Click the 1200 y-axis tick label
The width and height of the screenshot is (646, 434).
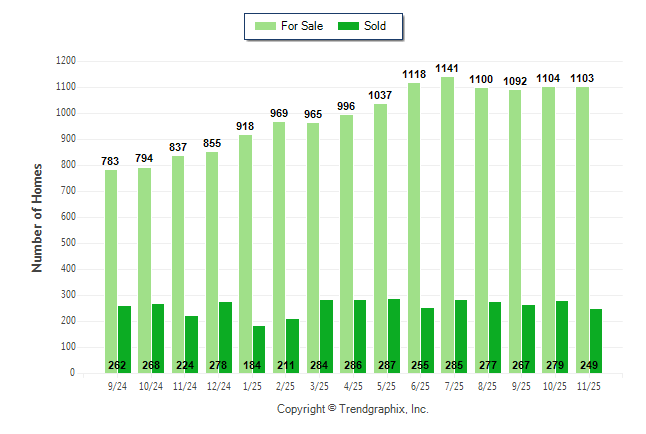tap(65, 61)
